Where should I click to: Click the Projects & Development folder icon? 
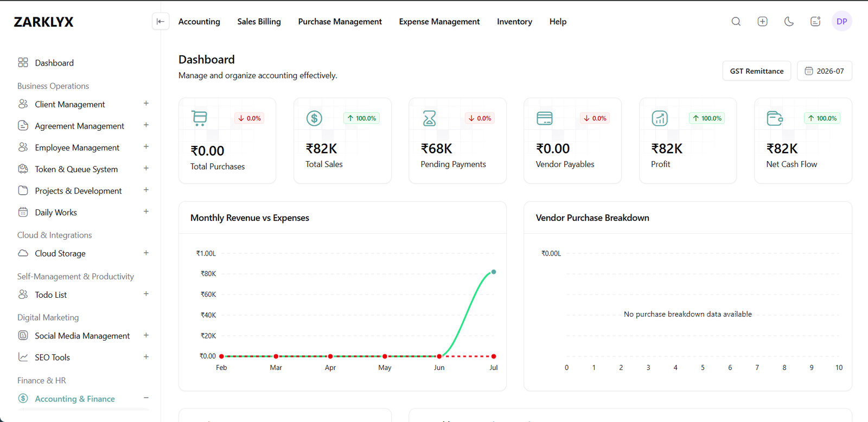[23, 191]
